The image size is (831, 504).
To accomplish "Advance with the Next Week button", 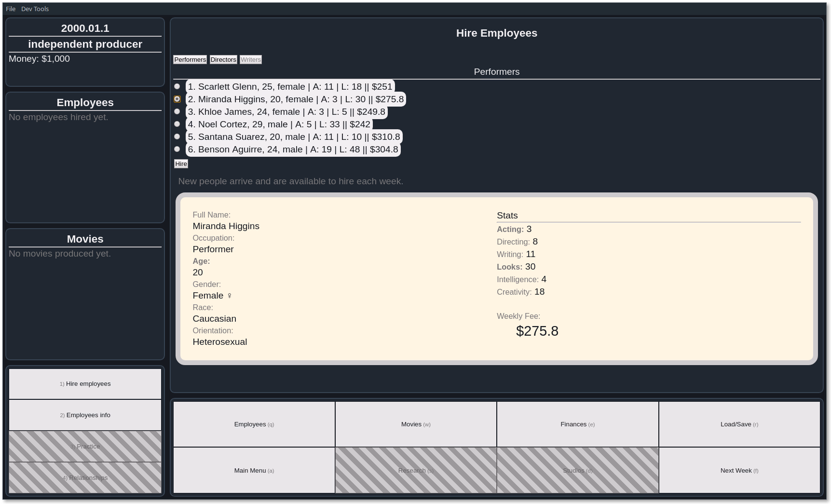I will tap(739, 470).
